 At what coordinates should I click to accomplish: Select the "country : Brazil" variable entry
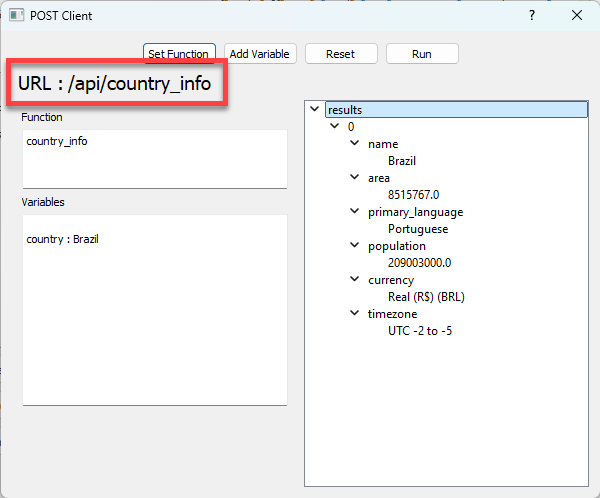click(62, 239)
